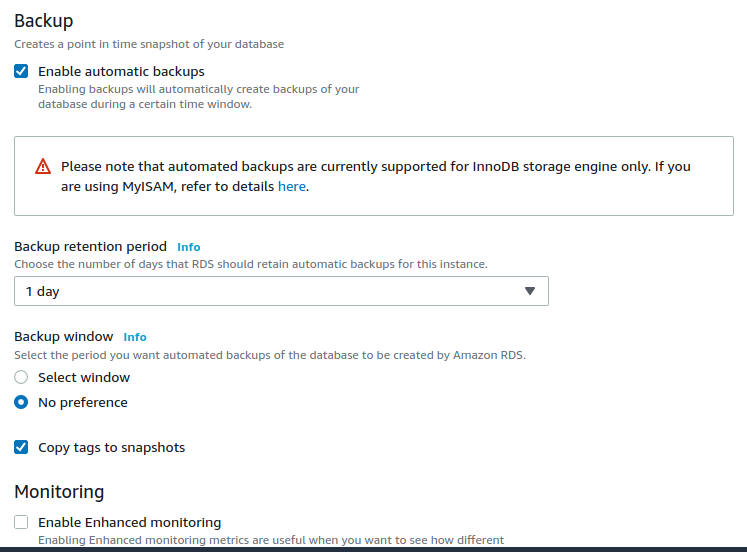
Task: Choose the Select window radio option
Action: tap(21, 377)
